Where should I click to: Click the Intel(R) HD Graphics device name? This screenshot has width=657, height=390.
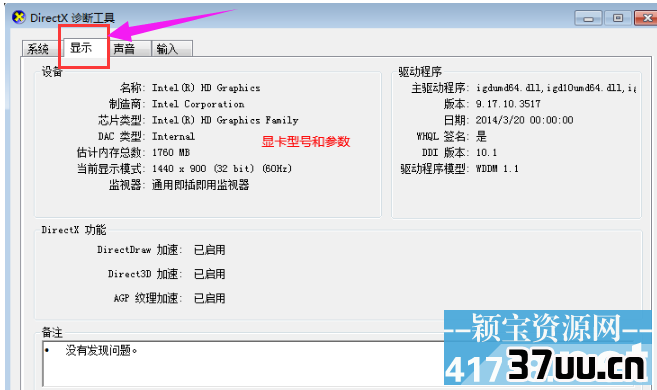tap(206, 88)
